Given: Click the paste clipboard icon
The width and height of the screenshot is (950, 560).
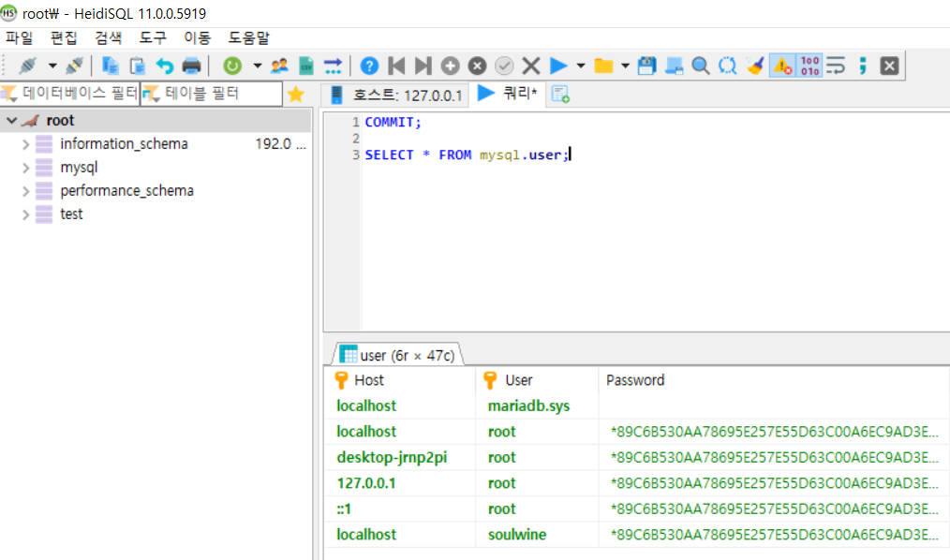Looking at the screenshot, I should (138, 66).
